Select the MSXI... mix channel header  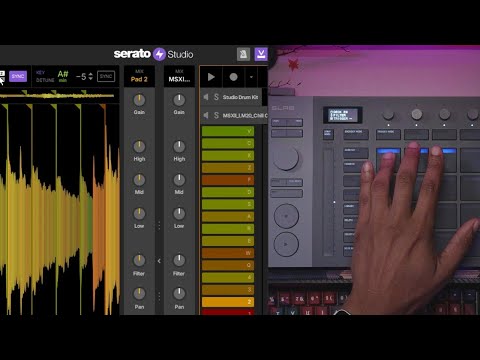[x=179, y=76]
